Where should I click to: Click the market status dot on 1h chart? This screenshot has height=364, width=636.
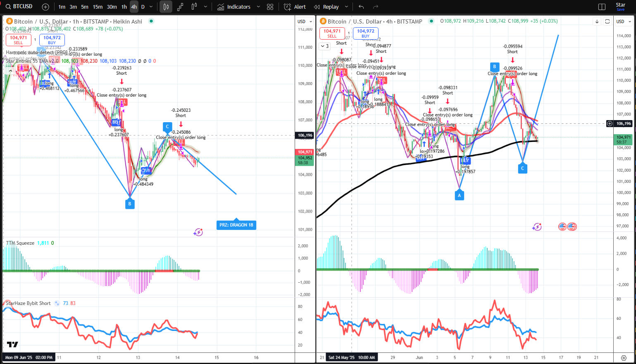coord(151,21)
